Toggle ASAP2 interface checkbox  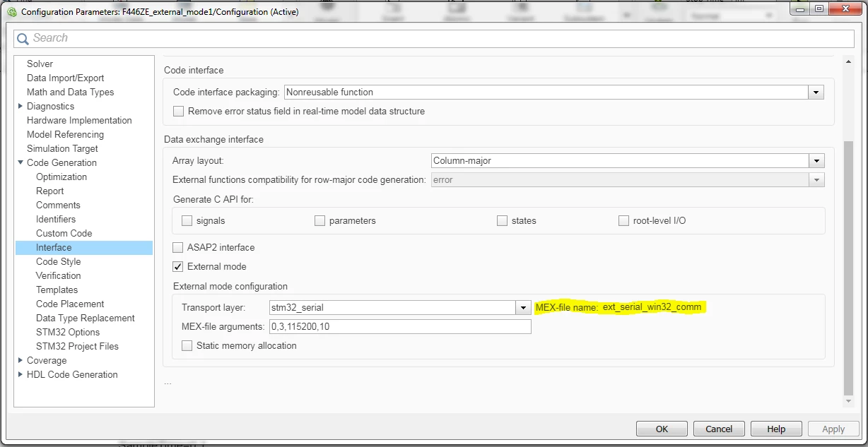[178, 247]
